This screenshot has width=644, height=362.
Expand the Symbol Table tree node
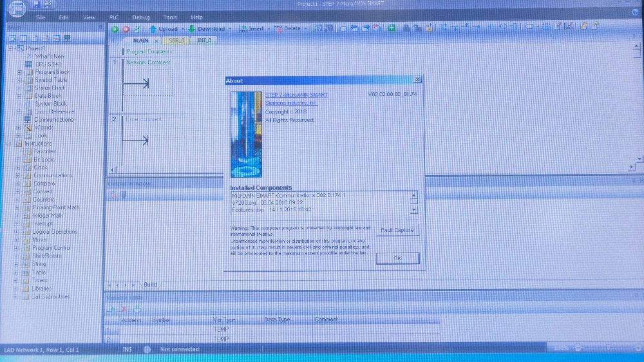[x=19, y=80]
